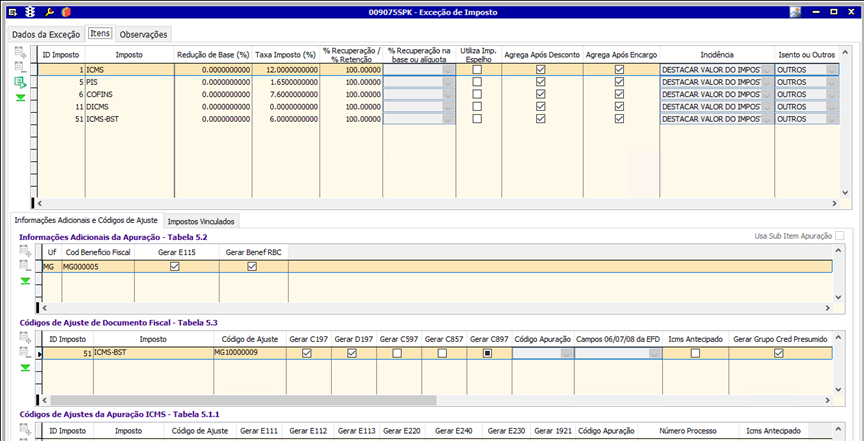Image resolution: width=864 pixels, height=441 pixels.
Task: Open Isento ou Outros dropdown for ICMS row
Action: (x=832, y=70)
